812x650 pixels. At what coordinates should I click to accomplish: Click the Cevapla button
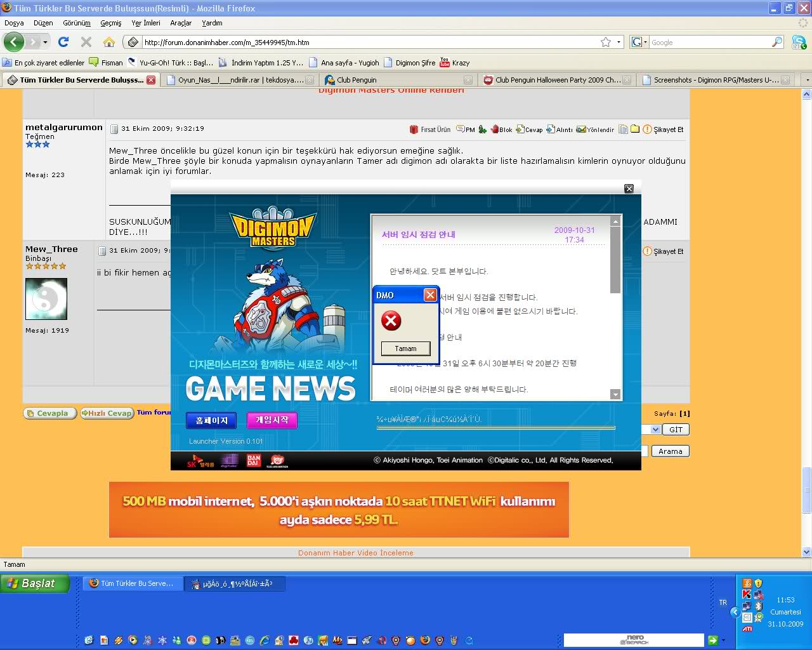click(x=50, y=413)
